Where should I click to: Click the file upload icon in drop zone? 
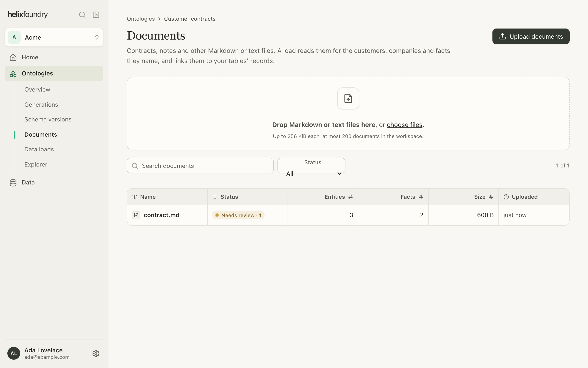(x=348, y=99)
